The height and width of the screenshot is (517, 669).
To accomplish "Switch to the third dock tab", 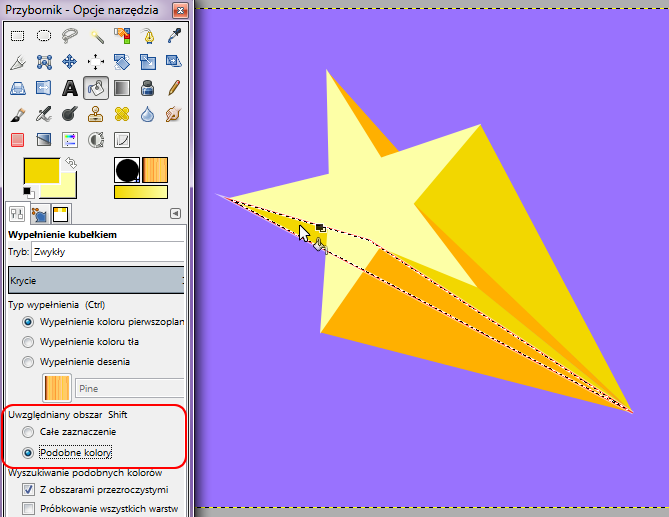I will (x=60, y=213).
